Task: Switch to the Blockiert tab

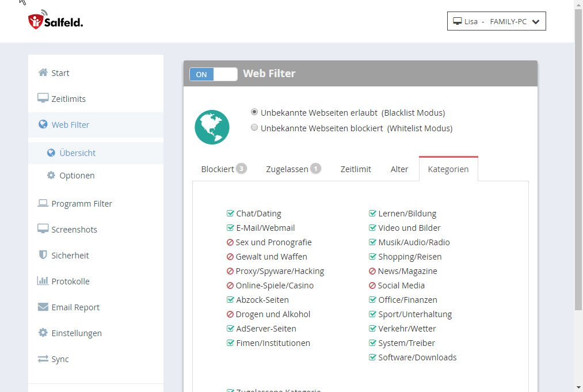Action: pyautogui.click(x=223, y=169)
